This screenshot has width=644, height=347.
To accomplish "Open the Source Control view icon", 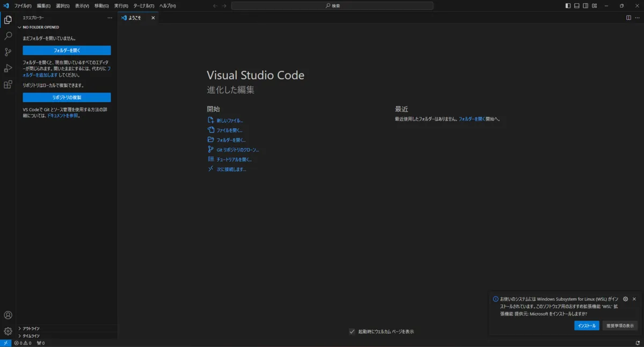I will click(8, 52).
